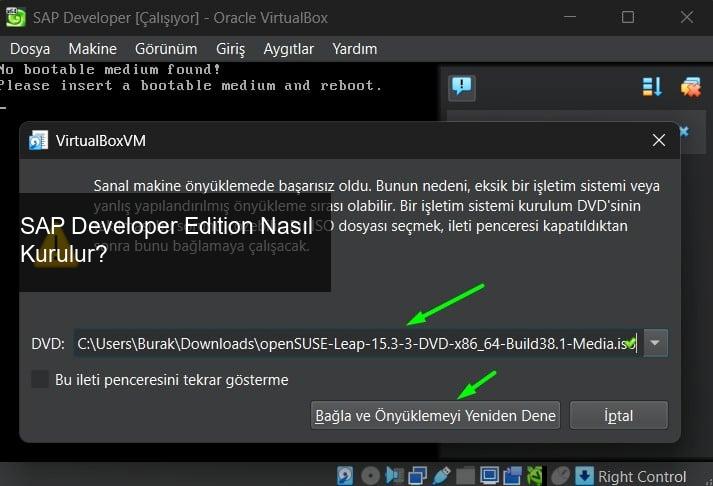The height and width of the screenshot is (486, 713).
Task: Close the VirtualBoxVM dialog with X
Action: pyautogui.click(x=658, y=141)
